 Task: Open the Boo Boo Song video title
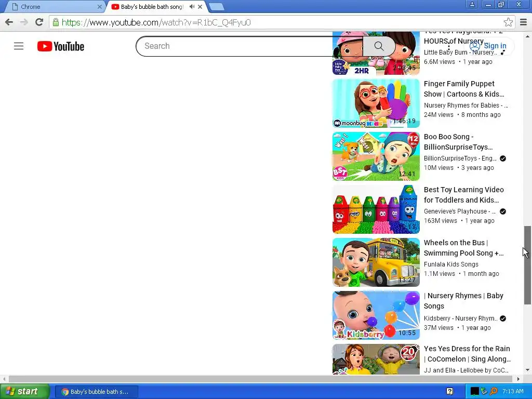[458, 142]
